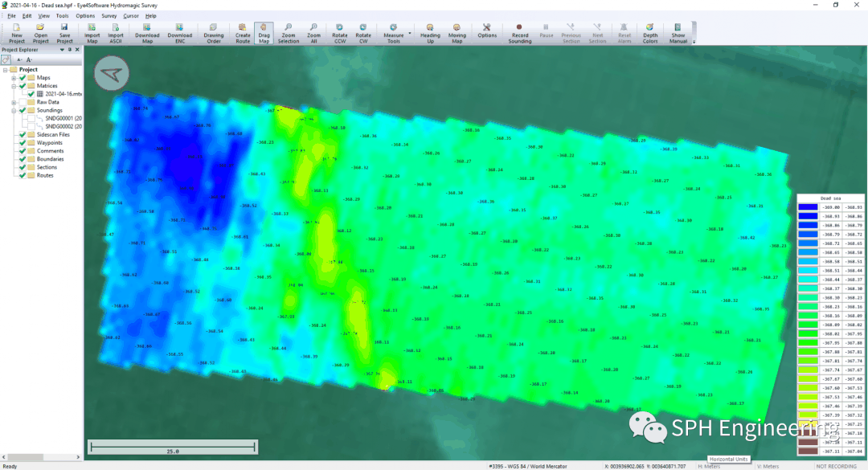Open the Show Manual toolbar icon
This screenshot has height=470, width=868.
click(x=678, y=32)
